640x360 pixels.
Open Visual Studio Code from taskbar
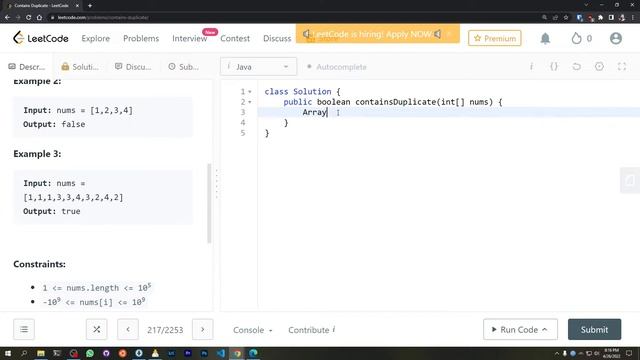click(x=221, y=353)
